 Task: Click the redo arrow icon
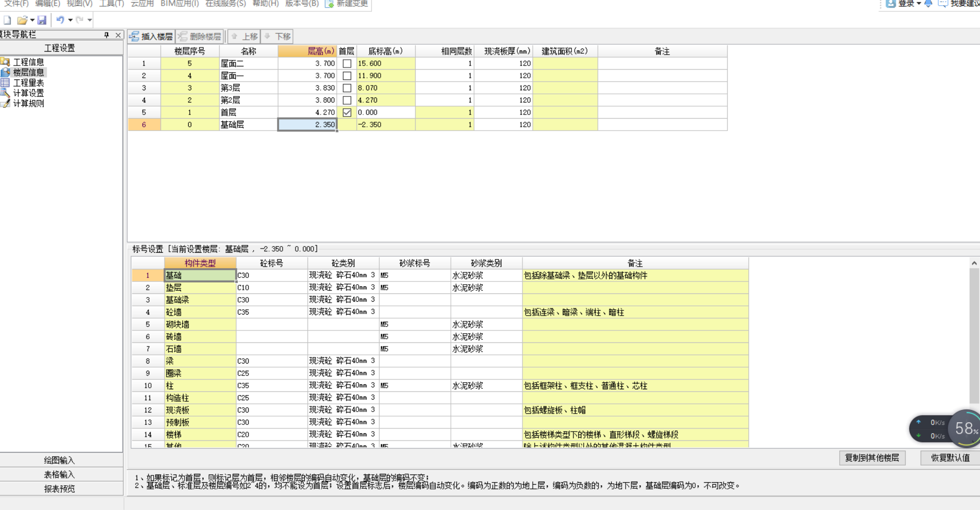click(x=79, y=20)
